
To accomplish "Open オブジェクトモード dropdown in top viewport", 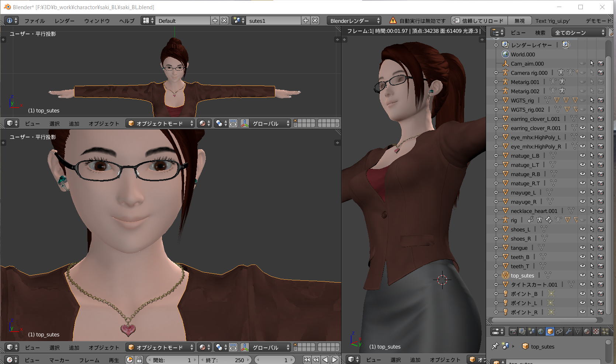I will 160,123.
